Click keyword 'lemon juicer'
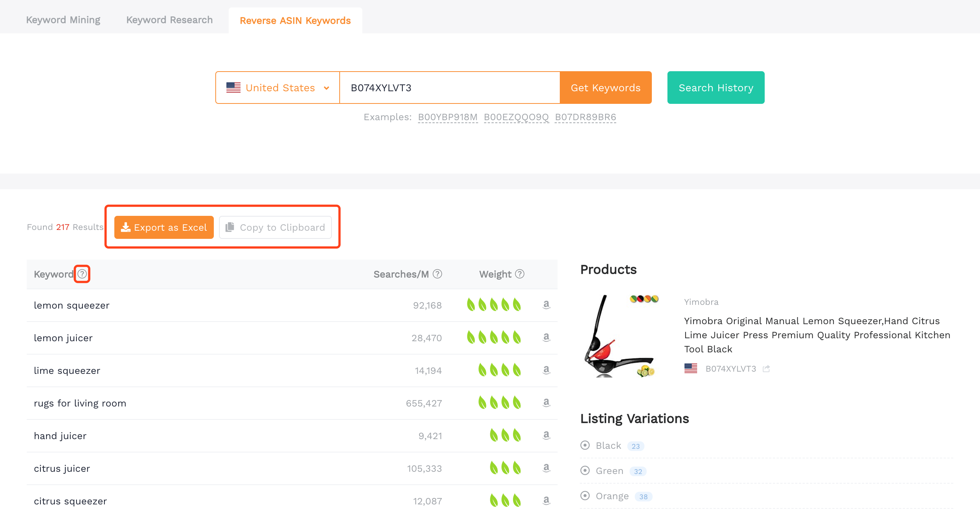The width and height of the screenshot is (980, 517). click(x=63, y=338)
